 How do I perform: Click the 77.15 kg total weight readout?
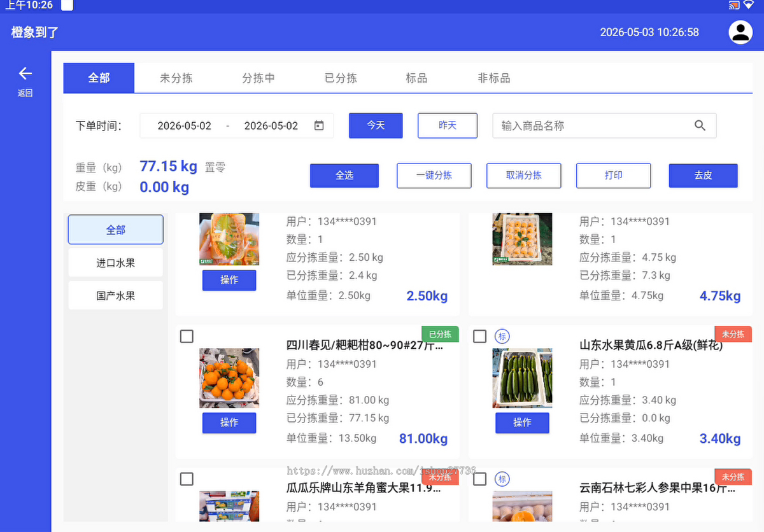coord(169,166)
